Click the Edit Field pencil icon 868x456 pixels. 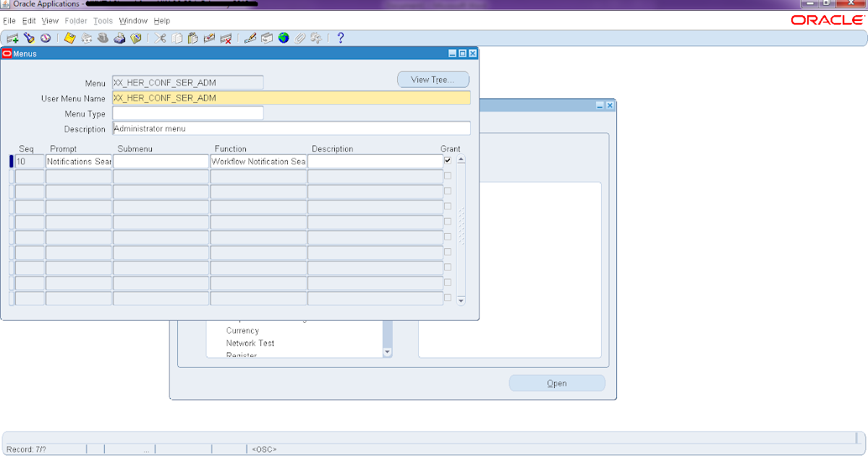[x=250, y=38]
